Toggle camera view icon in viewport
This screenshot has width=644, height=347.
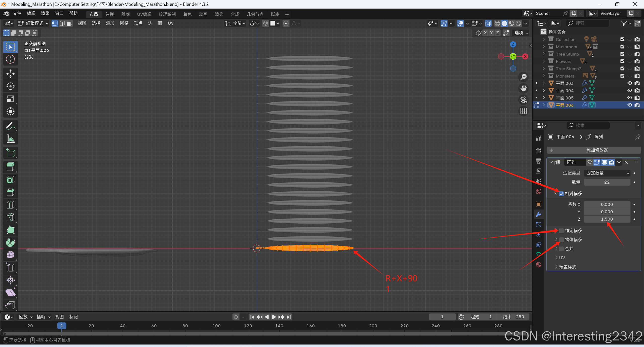pos(523,100)
